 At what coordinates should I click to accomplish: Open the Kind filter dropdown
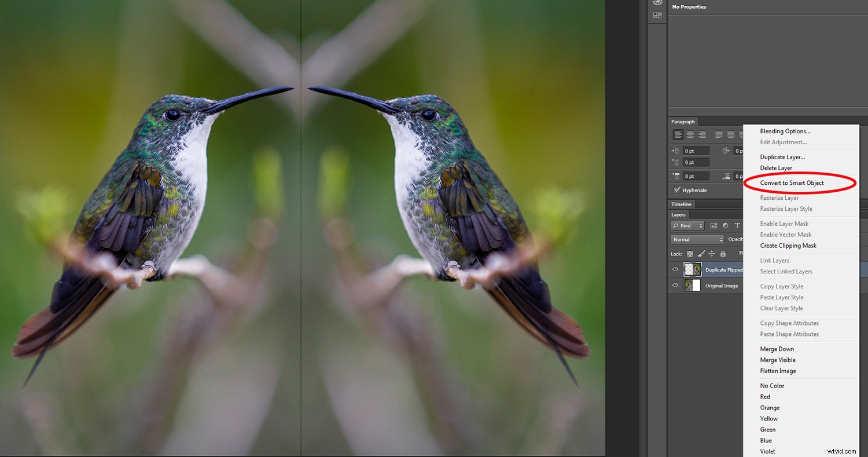coord(687,225)
